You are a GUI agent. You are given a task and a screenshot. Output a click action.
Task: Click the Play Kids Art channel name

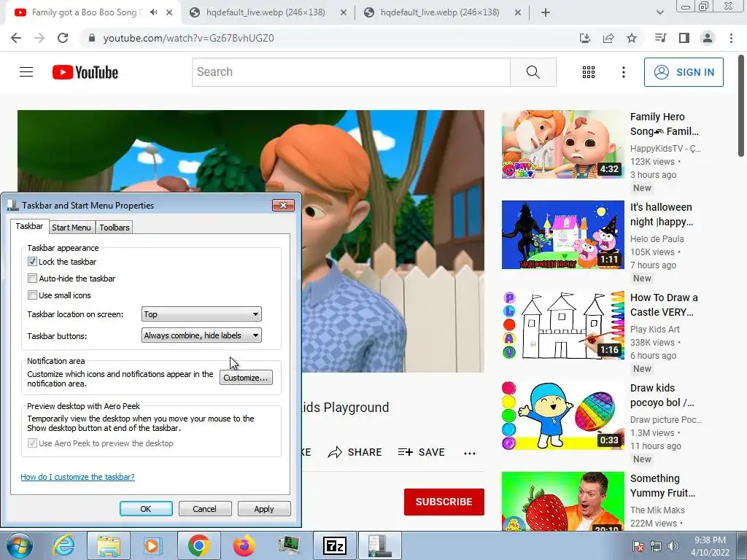[x=654, y=330]
